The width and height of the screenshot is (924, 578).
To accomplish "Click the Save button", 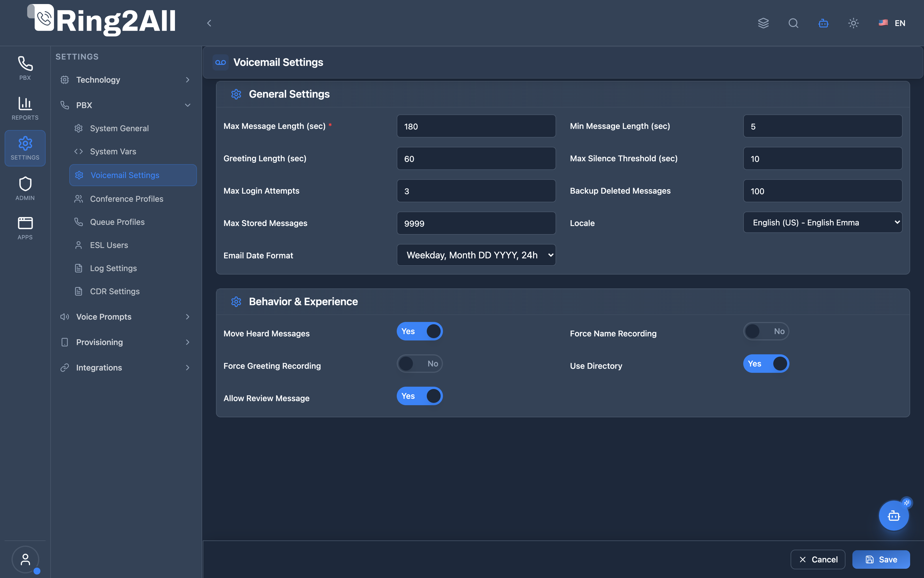I will [x=881, y=560].
